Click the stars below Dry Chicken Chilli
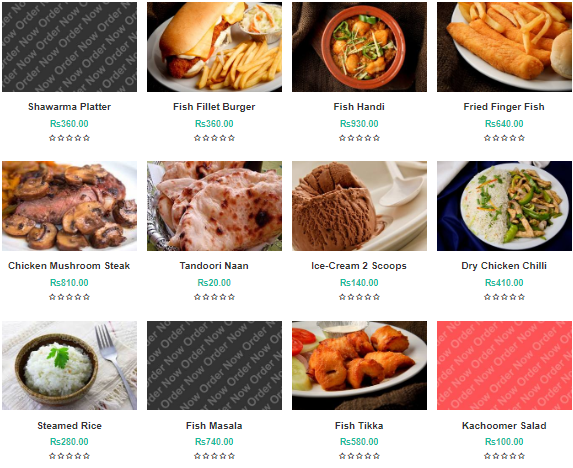This screenshot has width=573, height=468. [504, 297]
